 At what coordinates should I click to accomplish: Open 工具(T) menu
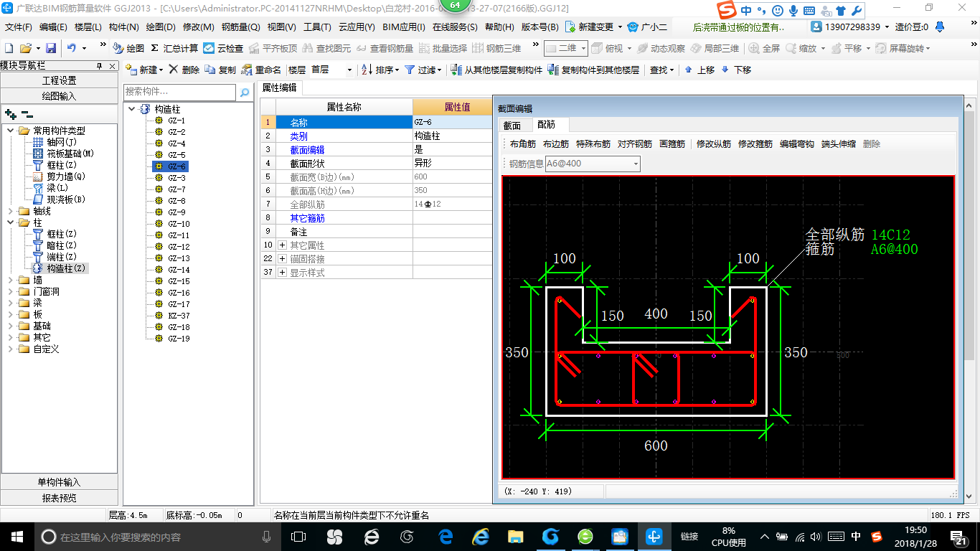317,27
